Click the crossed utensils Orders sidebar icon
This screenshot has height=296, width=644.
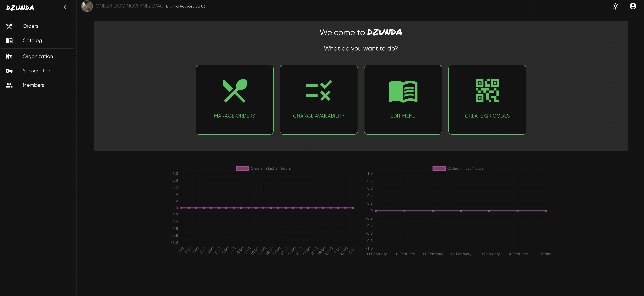point(9,26)
